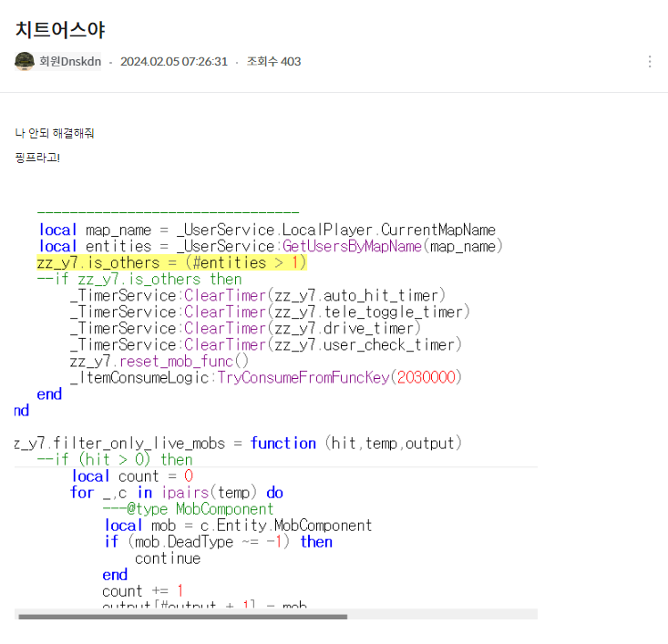668x644 pixels.
Task: Click the green ---@type MobComponent comment
Action: click(188, 509)
